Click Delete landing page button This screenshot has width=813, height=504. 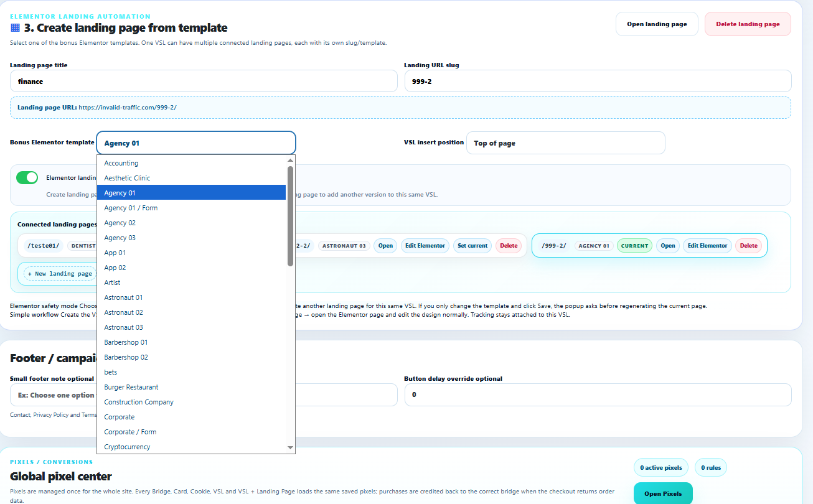point(748,24)
